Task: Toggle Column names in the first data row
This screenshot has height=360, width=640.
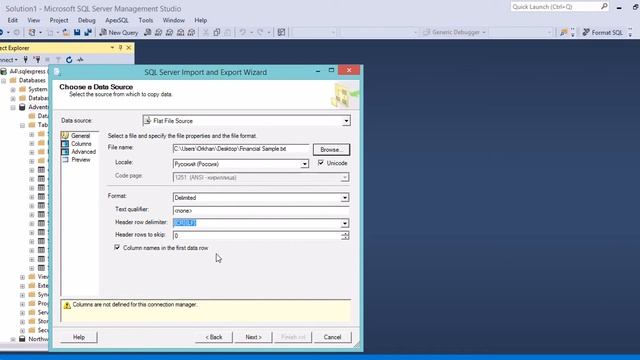Action: [x=117, y=247]
